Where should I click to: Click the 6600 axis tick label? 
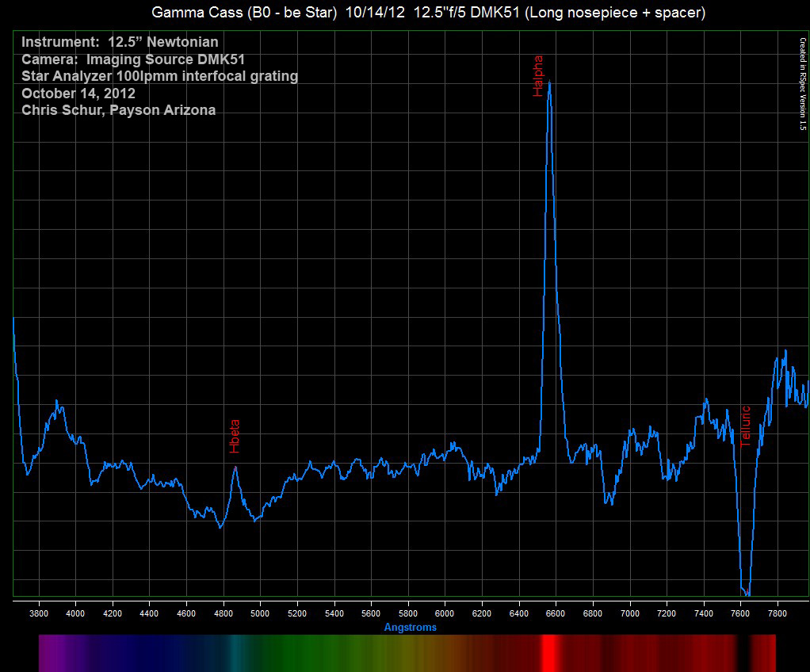556,613
